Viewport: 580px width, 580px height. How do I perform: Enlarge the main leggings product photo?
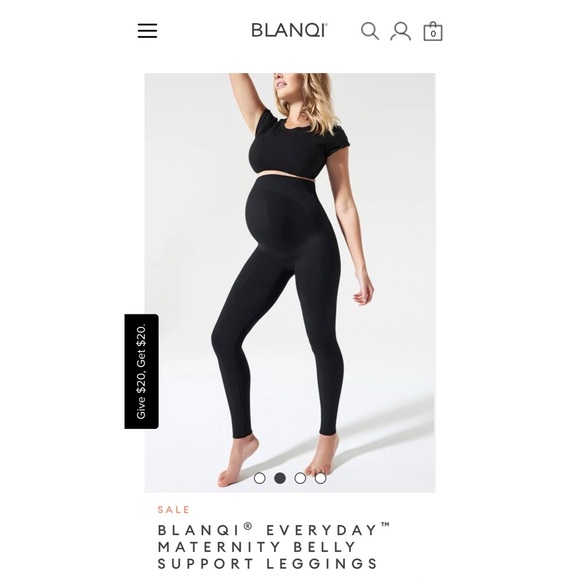click(290, 283)
